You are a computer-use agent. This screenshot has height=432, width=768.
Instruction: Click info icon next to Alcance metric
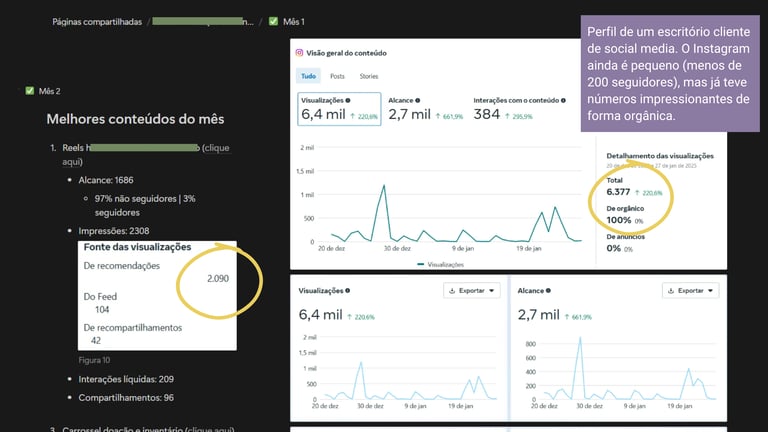pyautogui.click(x=417, y=100)
